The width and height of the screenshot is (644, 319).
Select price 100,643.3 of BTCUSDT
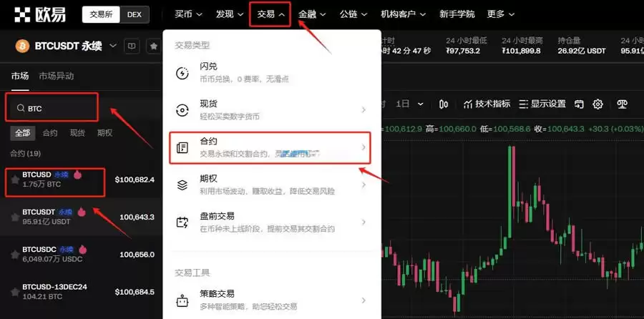coord(137,217)
